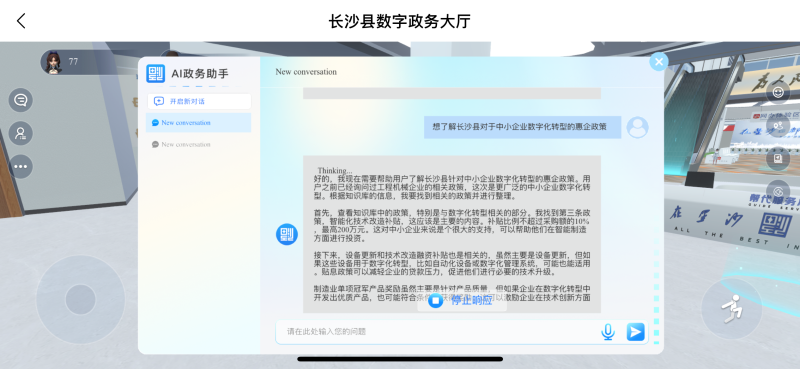Click the user message about 数字化转型的惠企政策
Viewport: 800px width, 369px height.
click(522, 127)
